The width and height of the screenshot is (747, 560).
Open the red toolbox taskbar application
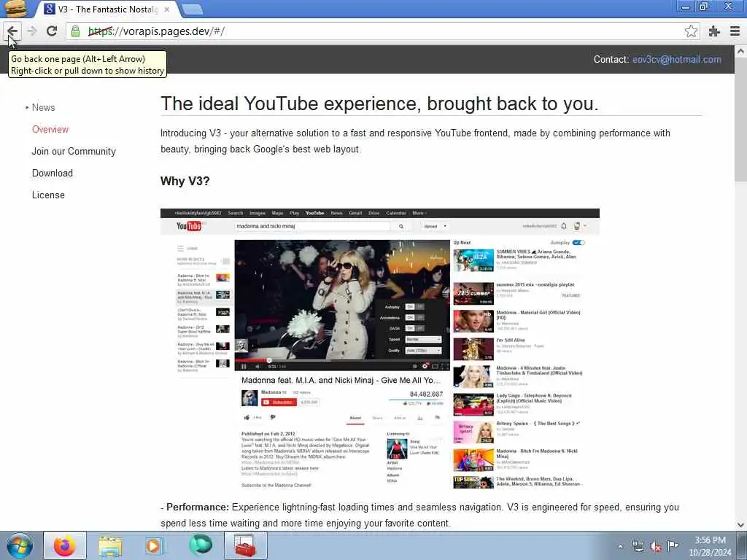pos(245,545)
